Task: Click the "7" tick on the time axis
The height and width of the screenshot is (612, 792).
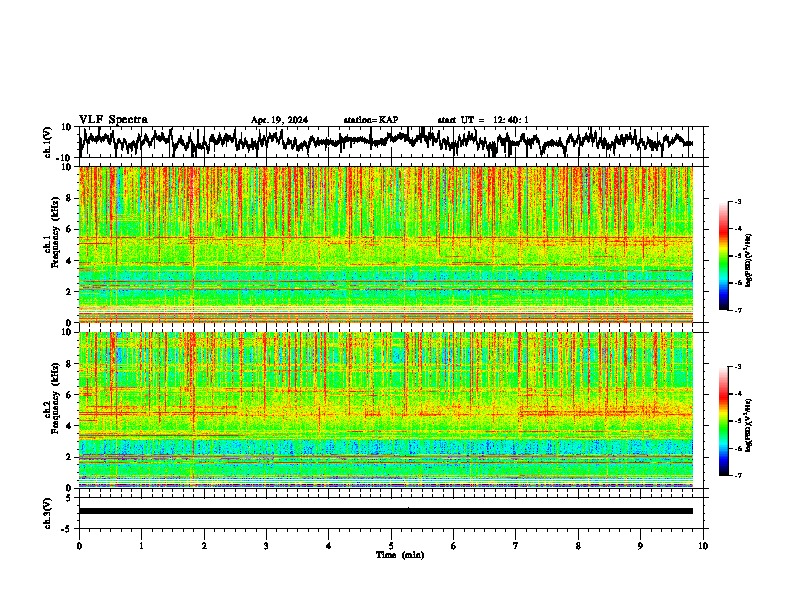Action: 516,546
